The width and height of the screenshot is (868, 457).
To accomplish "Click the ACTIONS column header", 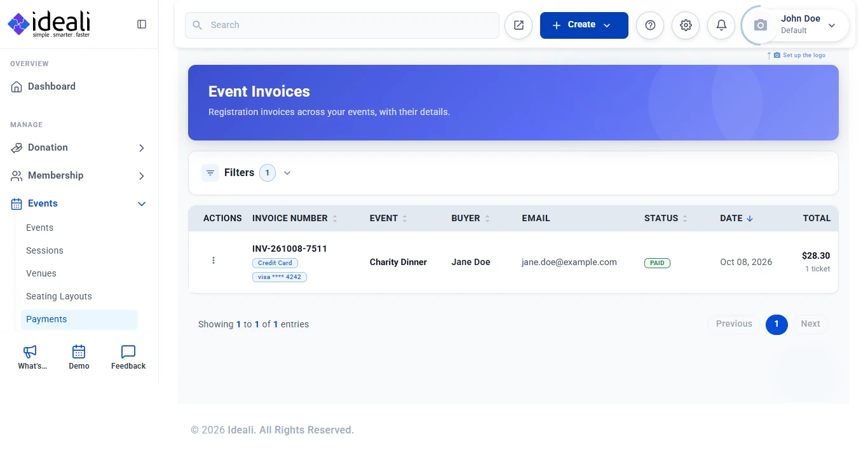I will coord(222,218).
